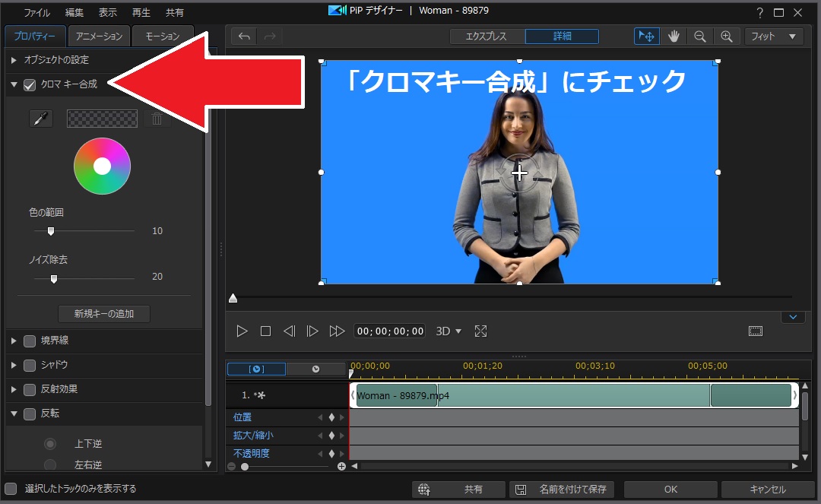Add a keyframe for 不透明度

(x=331, y=454)
